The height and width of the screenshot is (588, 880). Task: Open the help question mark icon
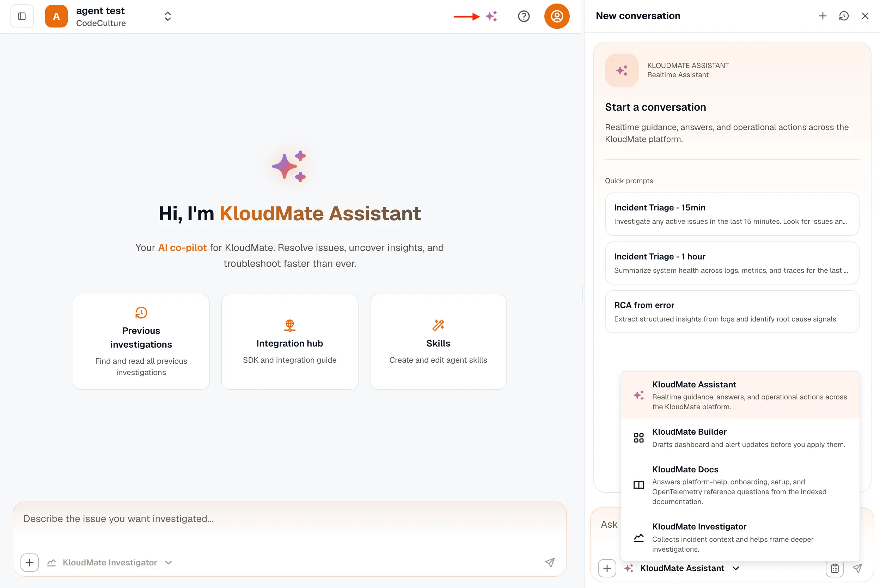[524, 16]
